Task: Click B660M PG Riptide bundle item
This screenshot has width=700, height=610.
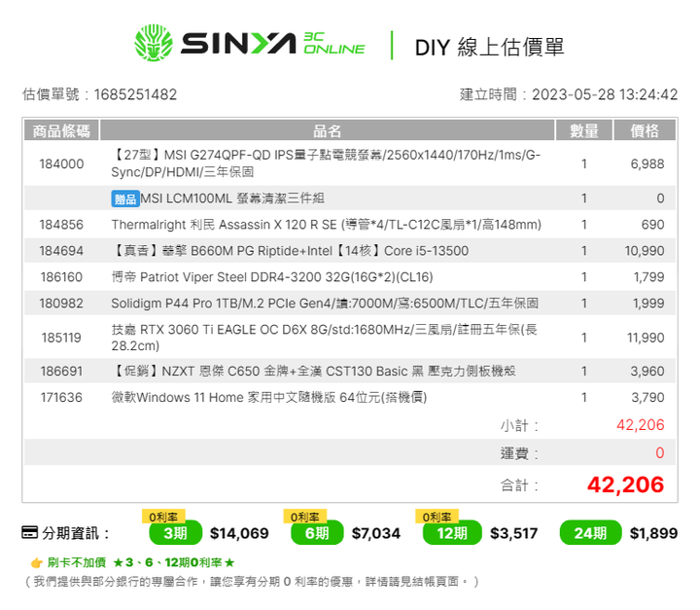Action: tap(290, 251)
